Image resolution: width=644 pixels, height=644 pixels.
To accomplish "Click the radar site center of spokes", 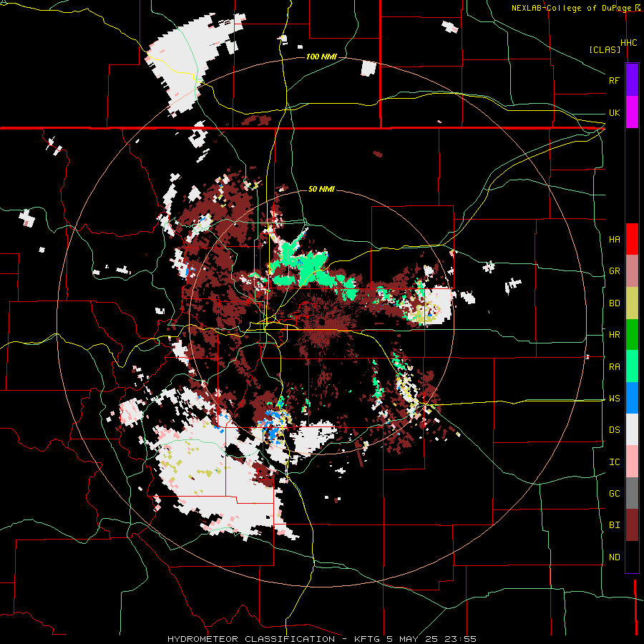I will tap(321, 323).
